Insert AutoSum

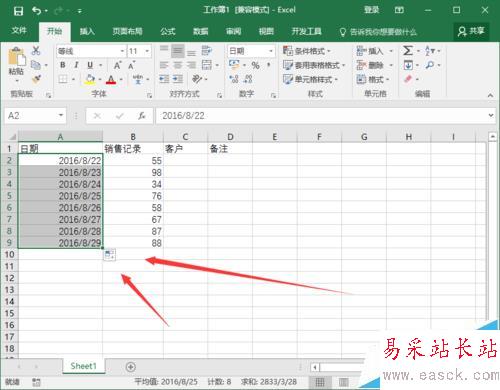coord(408,51)
